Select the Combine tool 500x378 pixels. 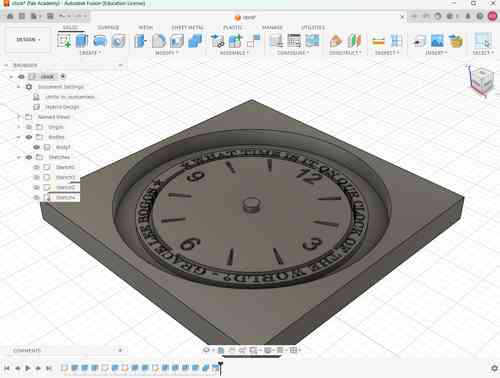(x=195, y=41)
